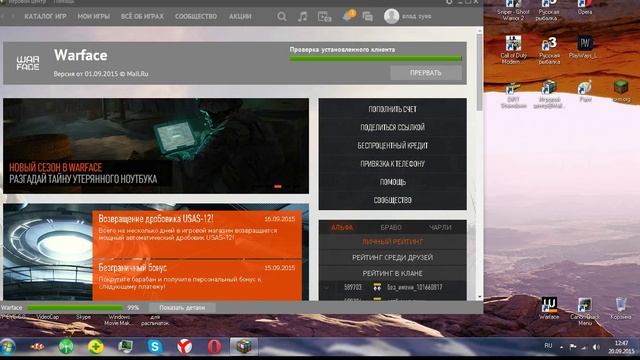This screenshot has height=360, width=640.
Task: Open Sniper Ghost Warrior 2 desktop shortcut
Action: tap(513, 10)
